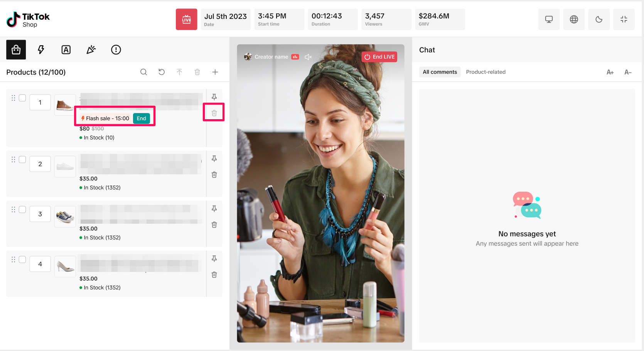Image resolution: width=644 pixels, height=351 pixels.
Task: Toggle dark mode moon icon
Action: coord(599,19)
